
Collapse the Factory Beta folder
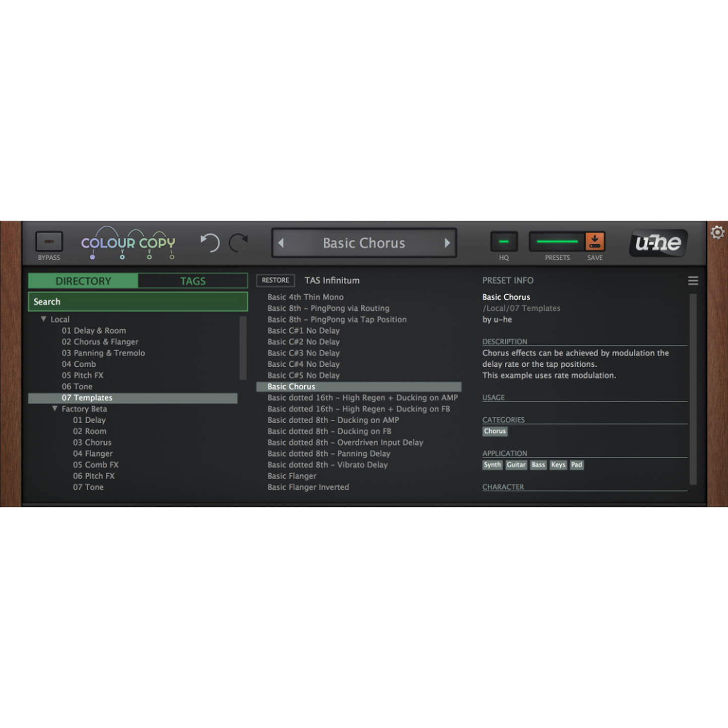click(x=55, y=409)
